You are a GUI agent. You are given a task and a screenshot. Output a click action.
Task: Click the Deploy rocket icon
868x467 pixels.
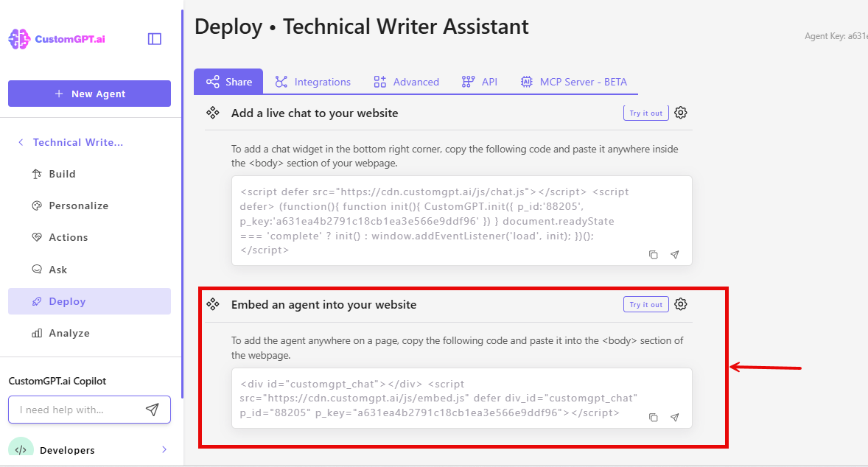tap(37, 301)
